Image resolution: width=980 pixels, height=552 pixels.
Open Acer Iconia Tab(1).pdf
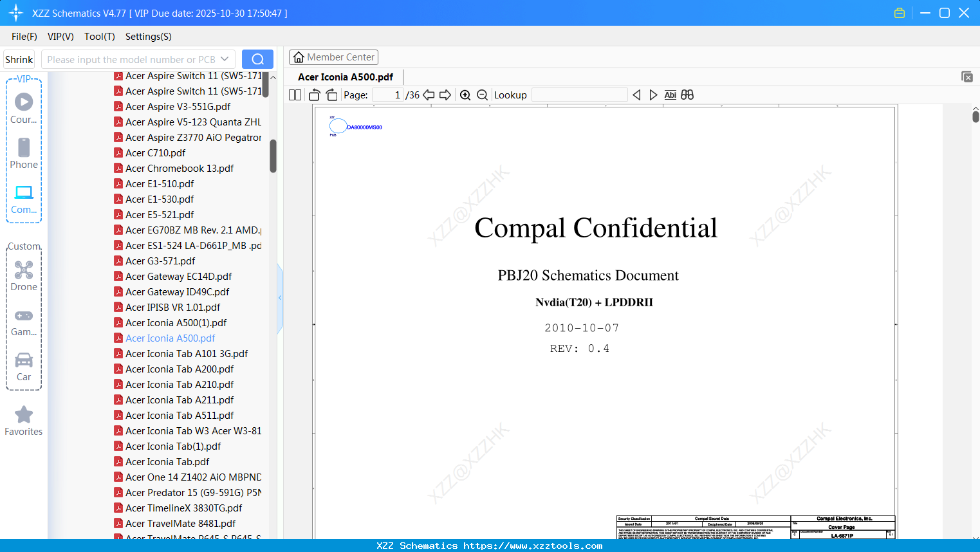pyautogui.click(x=173, y=446)
